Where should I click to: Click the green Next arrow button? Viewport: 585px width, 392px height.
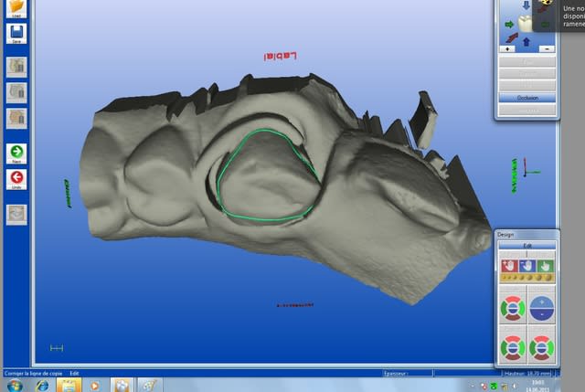tap(16, 153)
